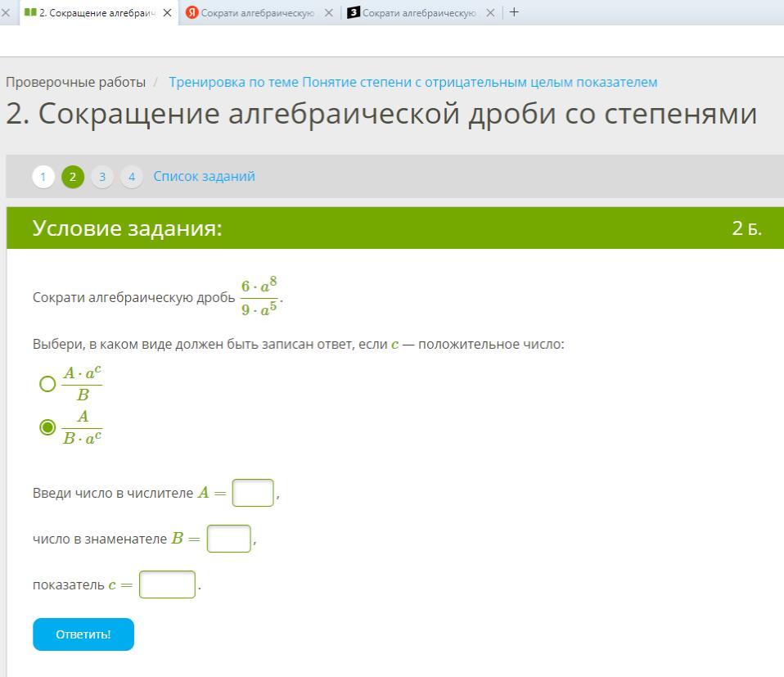This screenshot has width=784, height=677.
Task: Click the exponent c input field
Action: pos(167,584)
